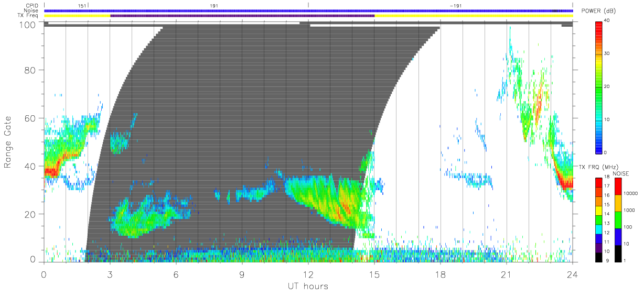Click the '30' label on POWER scale
Viewport: 644px width, 297px height.
(608, 53)
